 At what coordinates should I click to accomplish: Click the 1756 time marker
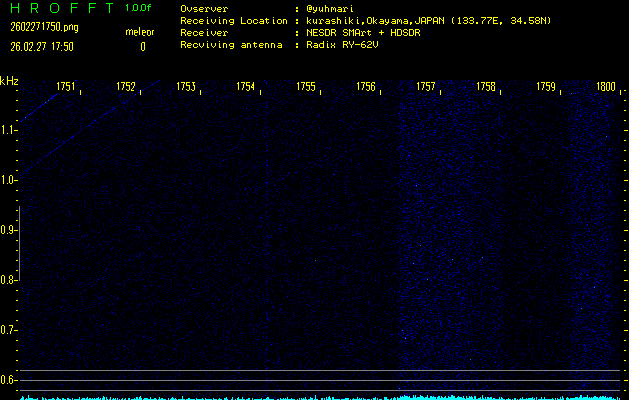coord(366,87)
